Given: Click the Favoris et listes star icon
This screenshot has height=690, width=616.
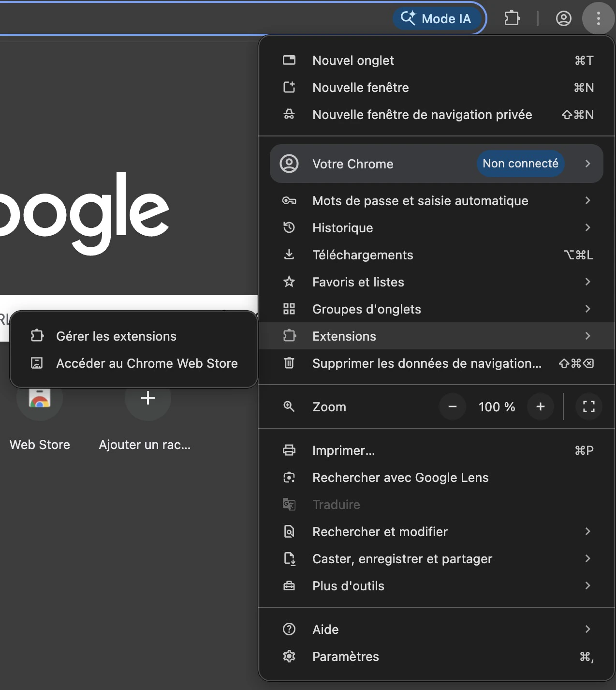Looking at the screenshot, I should [289, 282].
